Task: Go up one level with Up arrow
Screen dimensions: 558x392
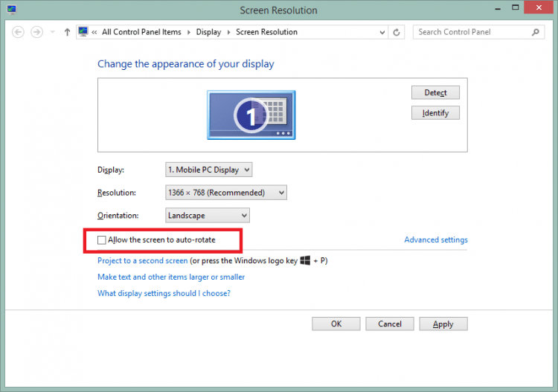Action: pos(67,32)
